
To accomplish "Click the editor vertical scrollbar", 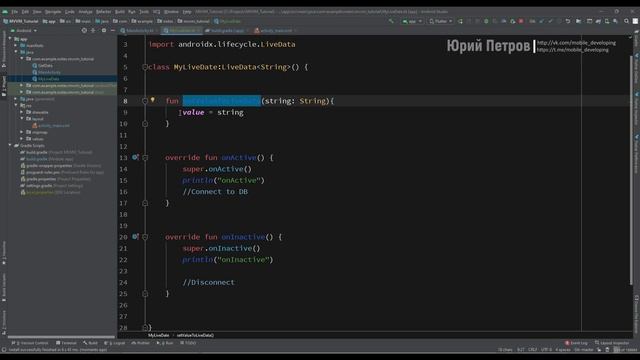I will tap(631, 171).
